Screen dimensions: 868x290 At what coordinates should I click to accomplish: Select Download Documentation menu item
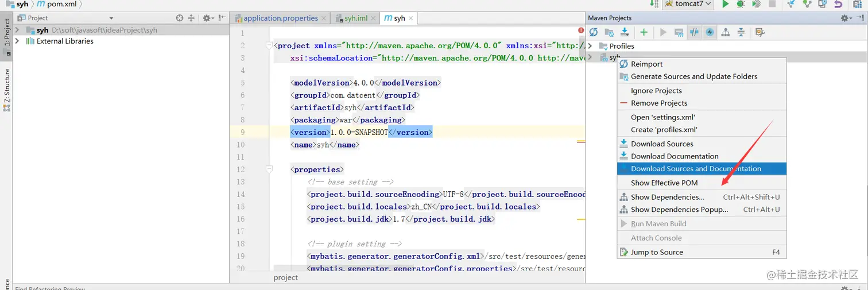click(x=702, y=156)
